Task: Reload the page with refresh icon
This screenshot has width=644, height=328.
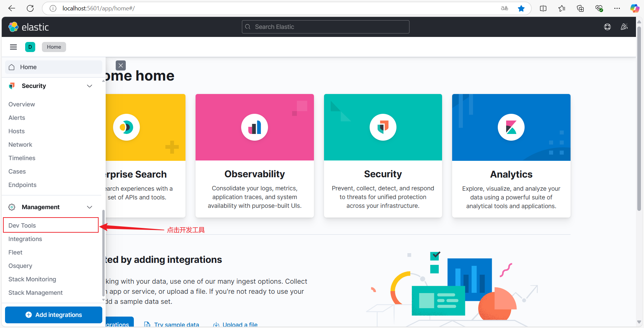Action: coord(30,8)
